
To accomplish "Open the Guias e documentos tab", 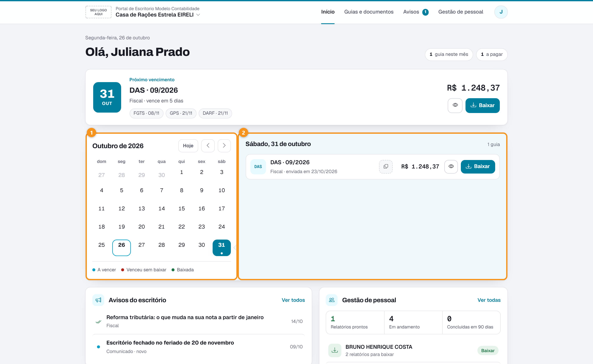I will 369,12.
